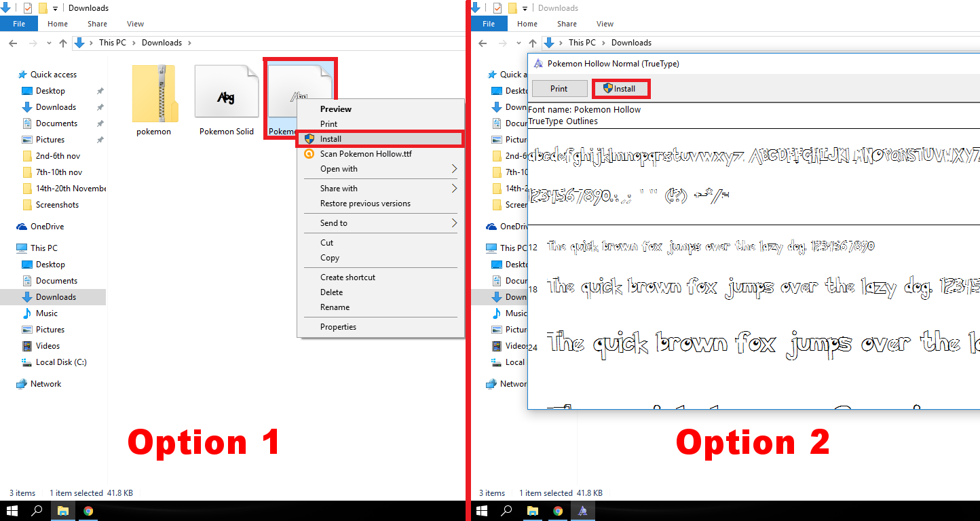980x521 pixels.
Task: Click New folder icon in Option 1 title bar
Action: point(43,8)
